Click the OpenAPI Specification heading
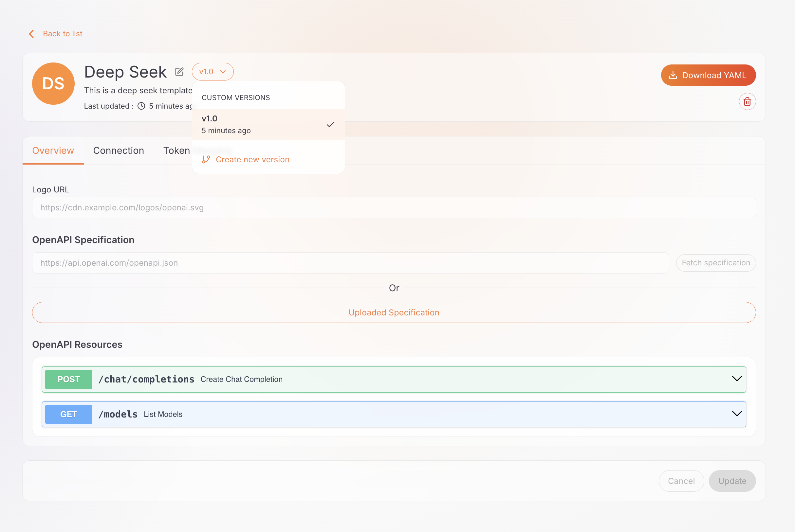 pyautogui.click(x=83, y=240)
